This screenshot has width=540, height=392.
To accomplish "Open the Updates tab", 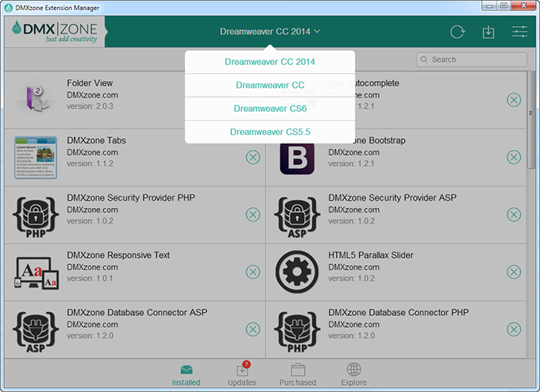I will coord(242,375).
